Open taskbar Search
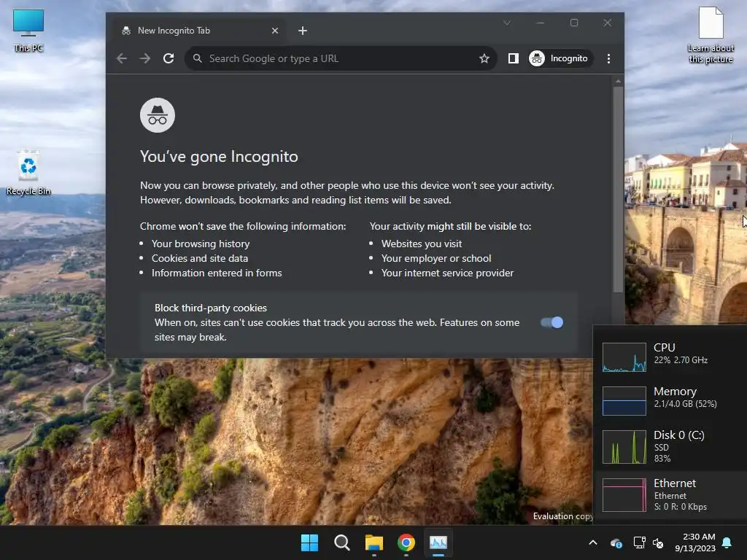This screenshot has width=747, height=560. [x=341, y=542]
